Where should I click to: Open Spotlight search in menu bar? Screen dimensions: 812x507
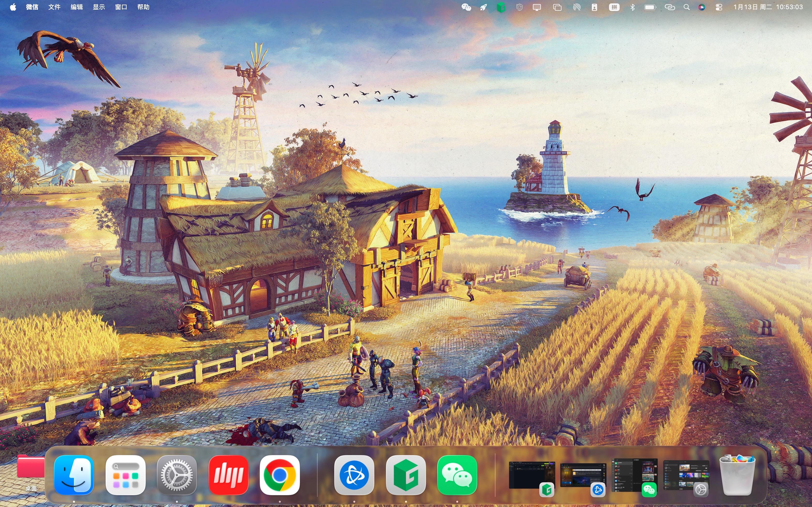click(687, 7)
